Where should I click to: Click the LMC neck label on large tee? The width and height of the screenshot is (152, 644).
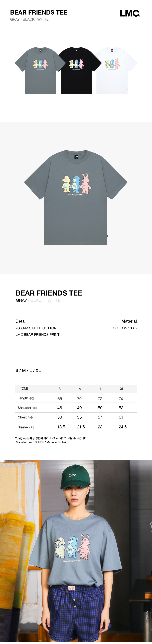76,157
